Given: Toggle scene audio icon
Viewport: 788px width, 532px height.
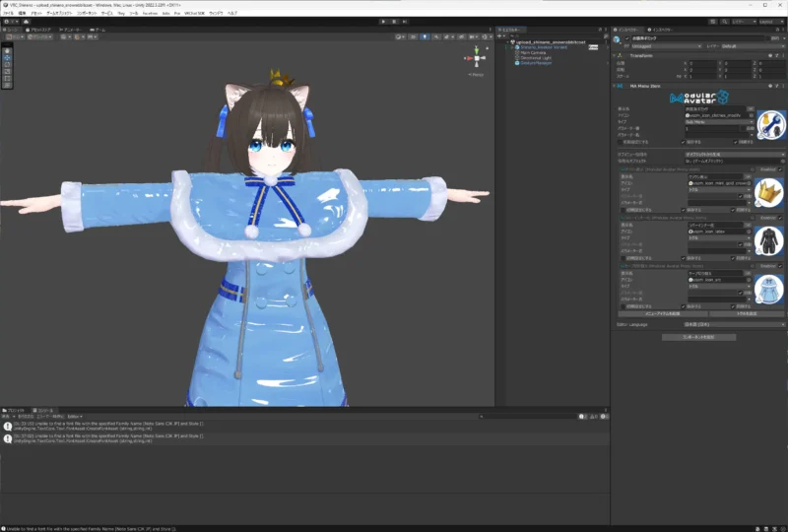Looking at the screenshot, I should 436,36.
